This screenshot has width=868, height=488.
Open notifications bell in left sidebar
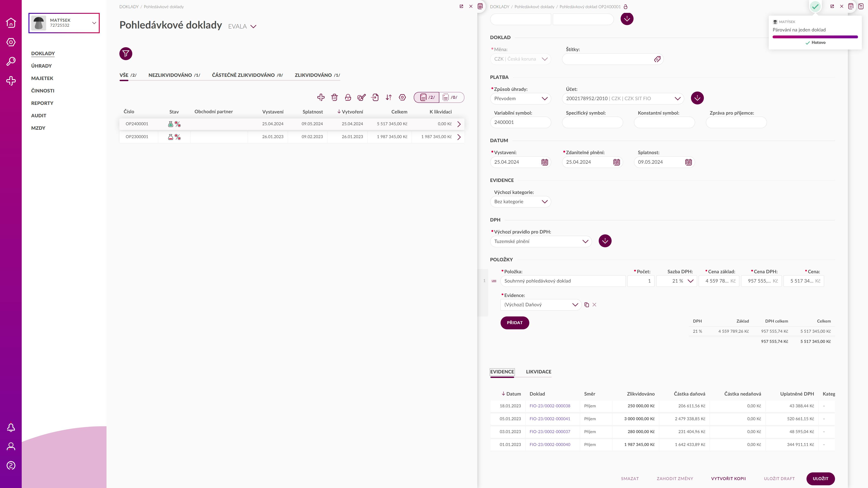pos(11,427)
